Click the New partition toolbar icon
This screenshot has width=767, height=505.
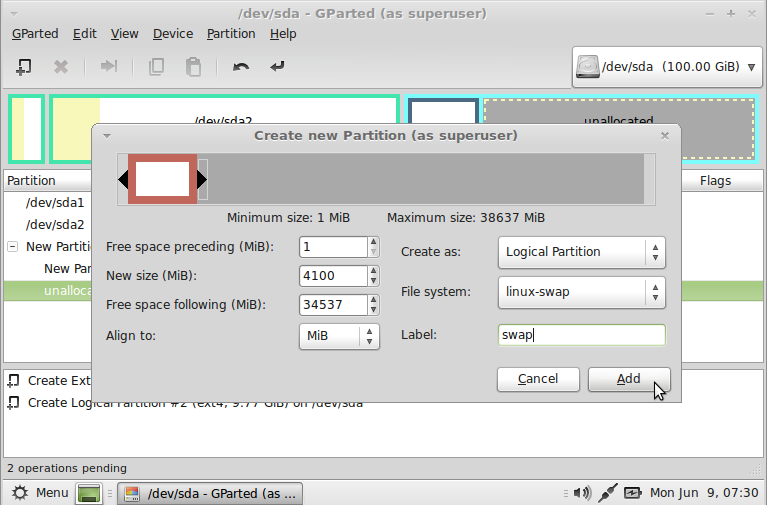pos(23,67)
